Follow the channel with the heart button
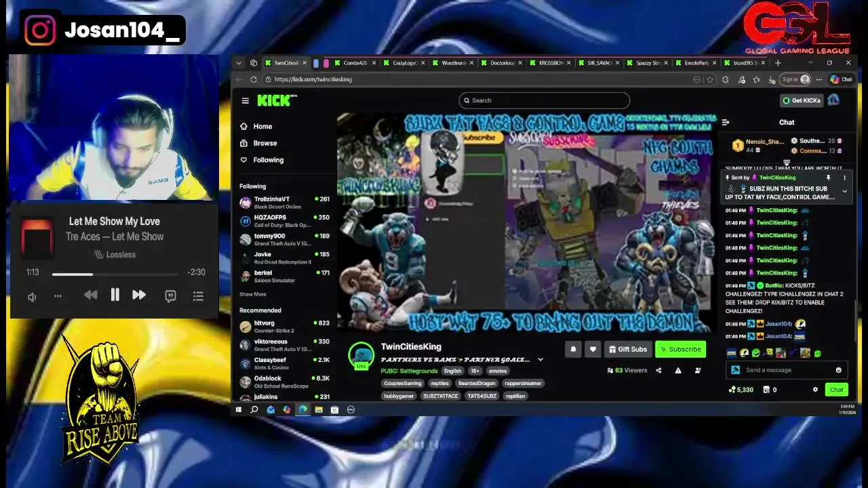This screenshot has height=488, width=868. 593,349
